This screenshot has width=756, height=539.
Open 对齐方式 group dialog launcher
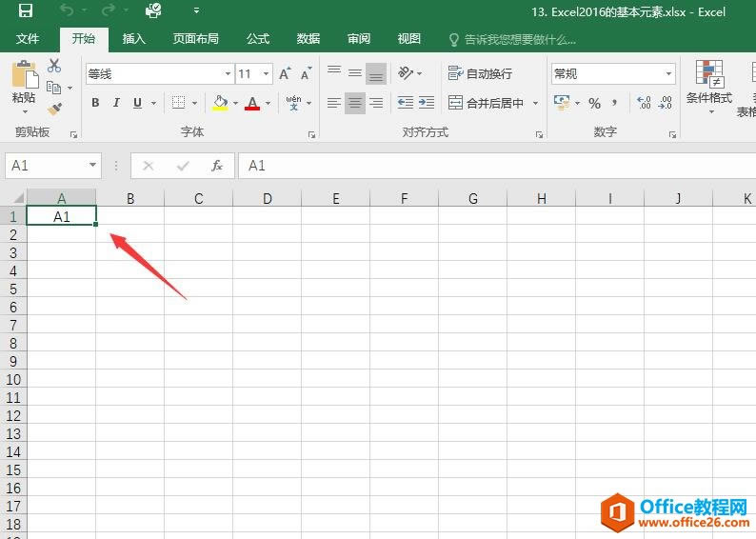click(540, 135)
